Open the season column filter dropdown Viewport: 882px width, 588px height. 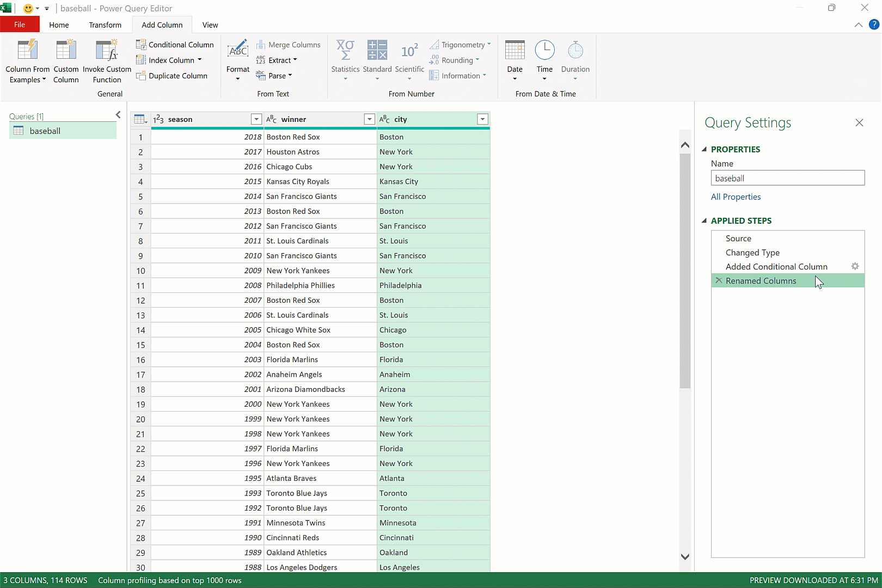click(256, 119)
